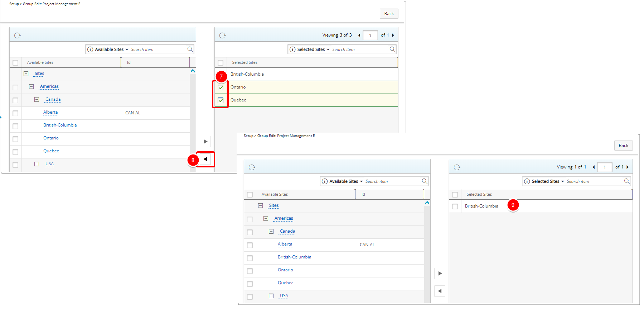Collapse Americas node in bottom window
The image size is (644, 309).
[x=266, y=218]
